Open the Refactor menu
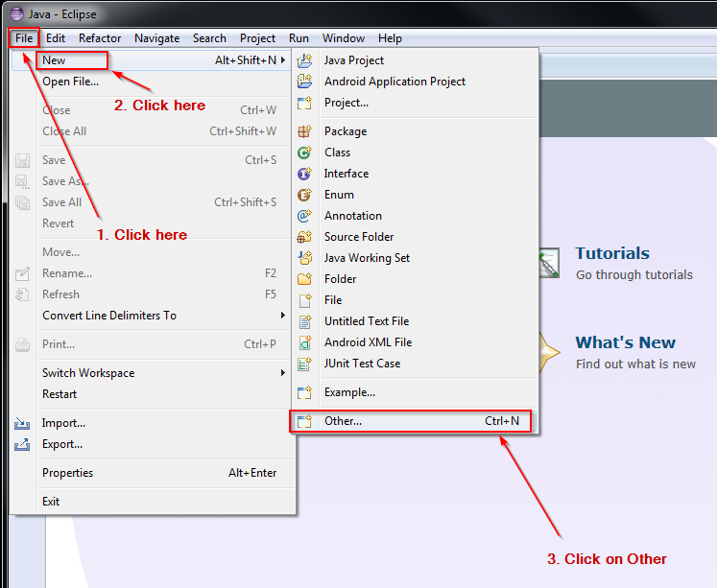 point(100,38)
